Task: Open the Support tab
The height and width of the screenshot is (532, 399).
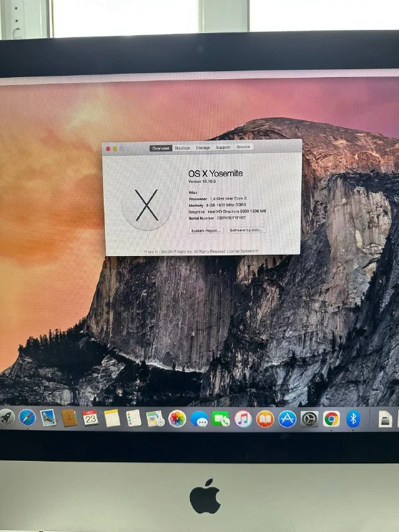Action: (223, 148)
